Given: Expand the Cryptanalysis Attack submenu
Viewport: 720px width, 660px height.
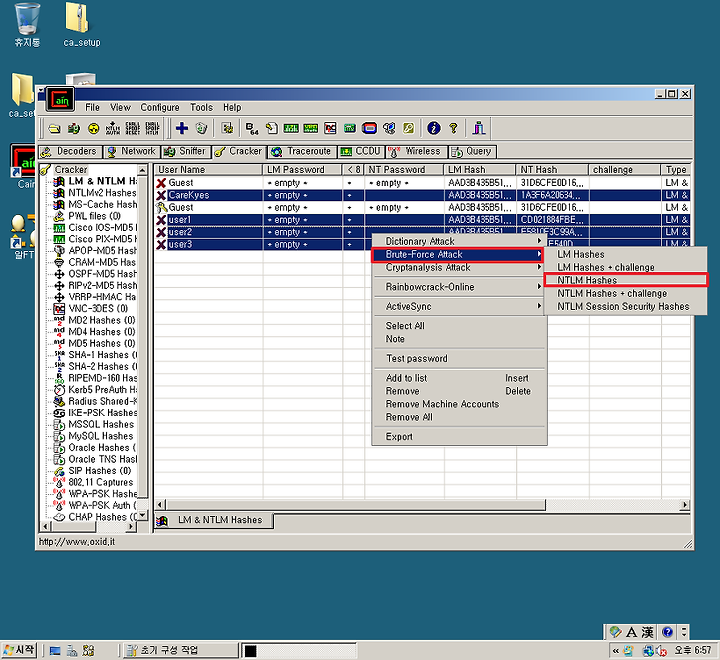Looking at the screenshot, I should coord(459,267).
